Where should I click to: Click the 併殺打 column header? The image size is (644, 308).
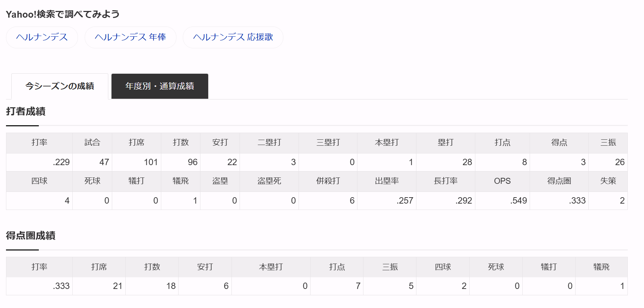click(x=328, y=181)
